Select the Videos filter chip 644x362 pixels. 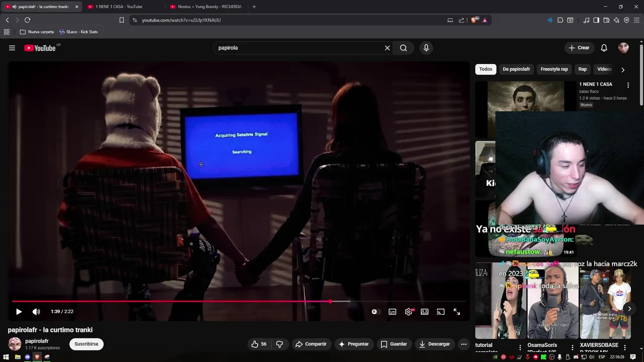pyautogui.click(x=604, y=69)
